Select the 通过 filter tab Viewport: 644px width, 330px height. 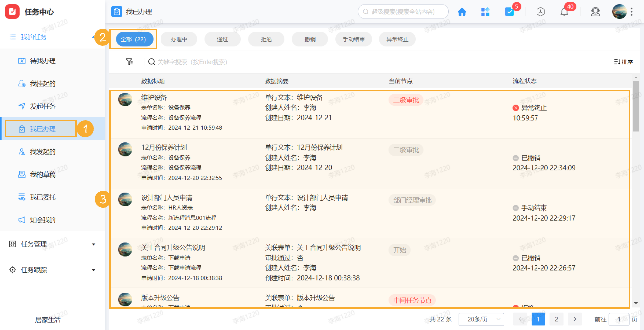click(222, 39)
